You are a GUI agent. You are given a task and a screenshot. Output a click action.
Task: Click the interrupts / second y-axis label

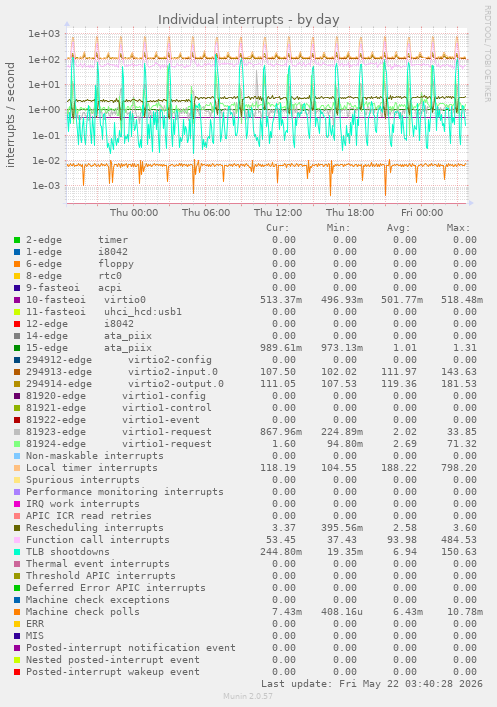[10, 115]
